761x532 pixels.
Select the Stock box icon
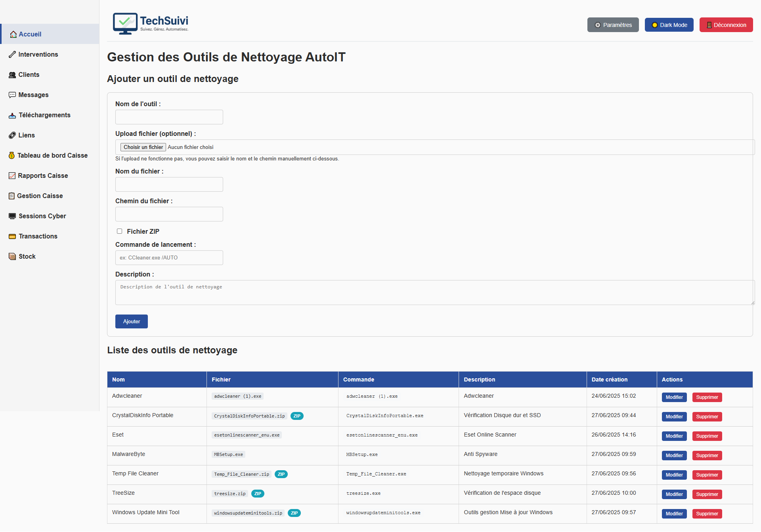(12, 256)
